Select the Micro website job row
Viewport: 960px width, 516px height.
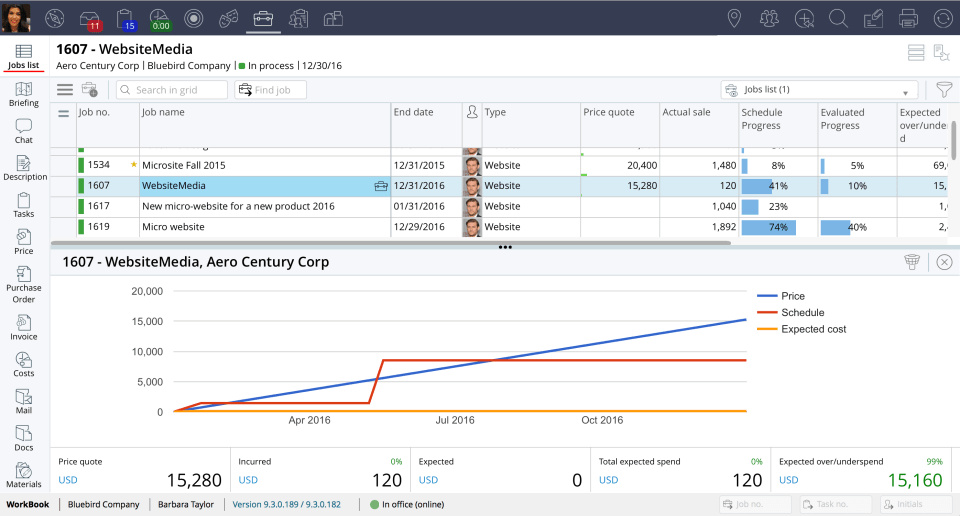(x=499, y=227)
